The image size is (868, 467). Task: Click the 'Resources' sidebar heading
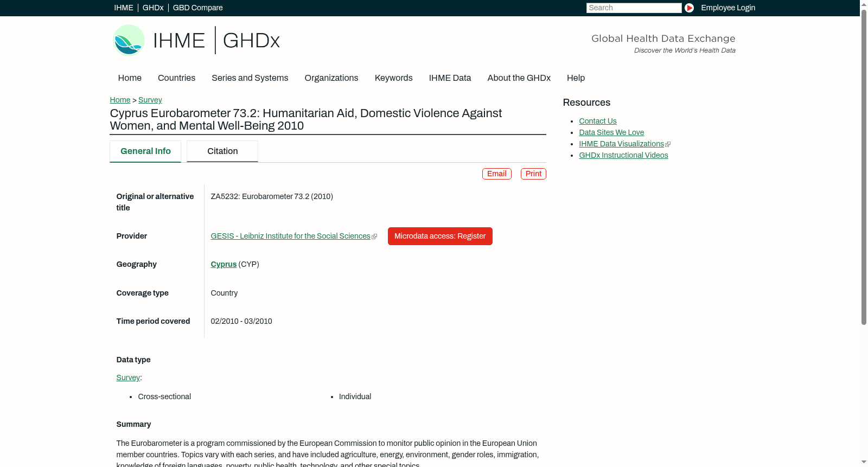coord(586,103)
